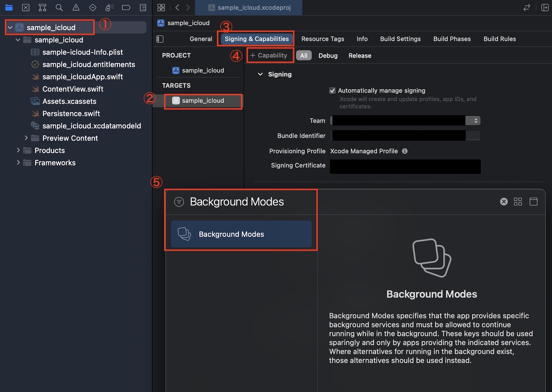Select the Release configuration filter
The image size is (552, 392).
(x=360, y=56)
